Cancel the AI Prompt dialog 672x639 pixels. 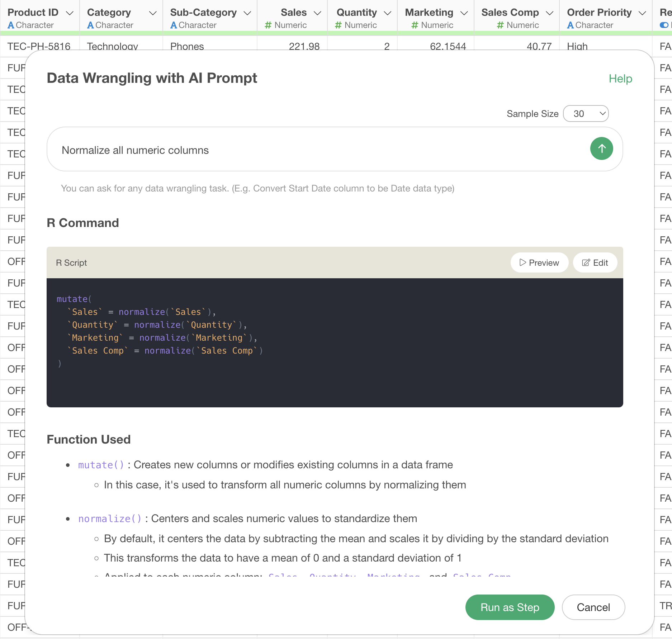pyautogui.click(x=593, y=607)
